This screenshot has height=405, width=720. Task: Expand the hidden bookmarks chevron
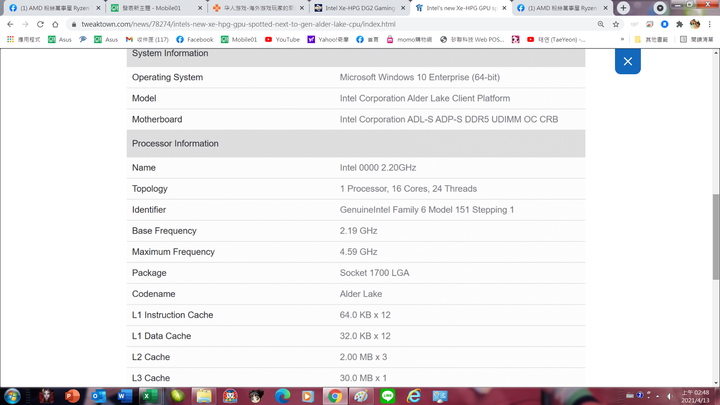pos(622,39)
